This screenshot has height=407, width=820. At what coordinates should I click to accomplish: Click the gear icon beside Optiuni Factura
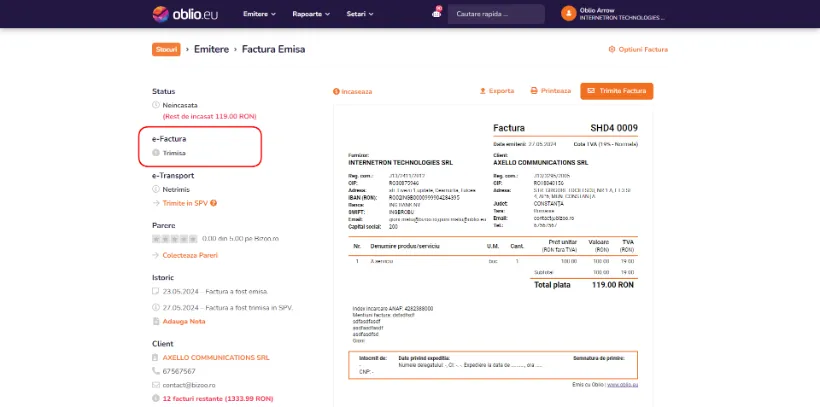pyautogui.click(x=611, y=50)
